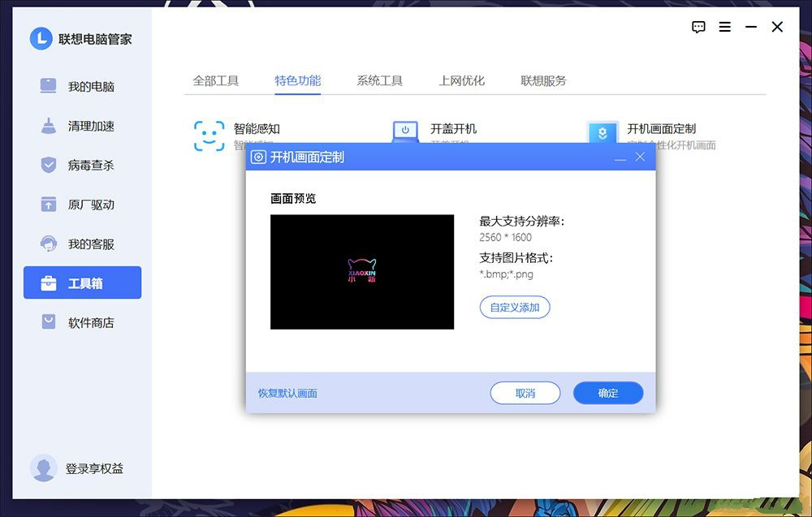Click the 开盖开机 feature title
Image resolution: width=812 pixels, height=517 pixels.
coord(454,128)
